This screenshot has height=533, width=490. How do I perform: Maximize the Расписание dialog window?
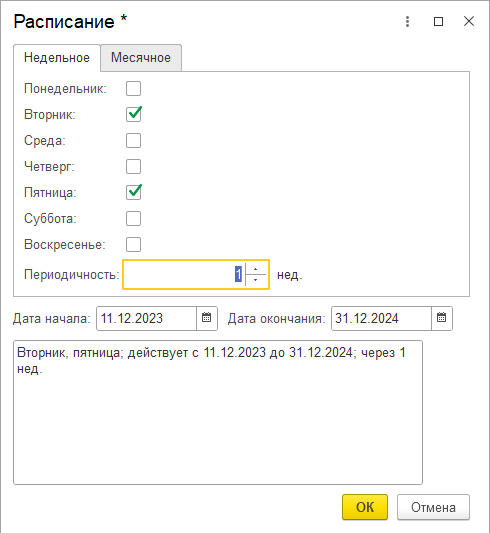click(x=438, y=21)
